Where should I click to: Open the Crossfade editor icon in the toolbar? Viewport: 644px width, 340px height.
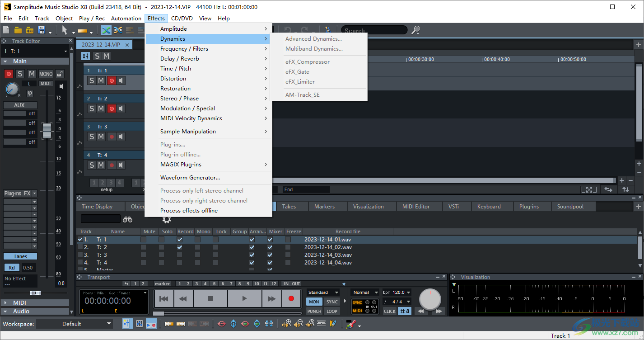[x=118, y=30]
